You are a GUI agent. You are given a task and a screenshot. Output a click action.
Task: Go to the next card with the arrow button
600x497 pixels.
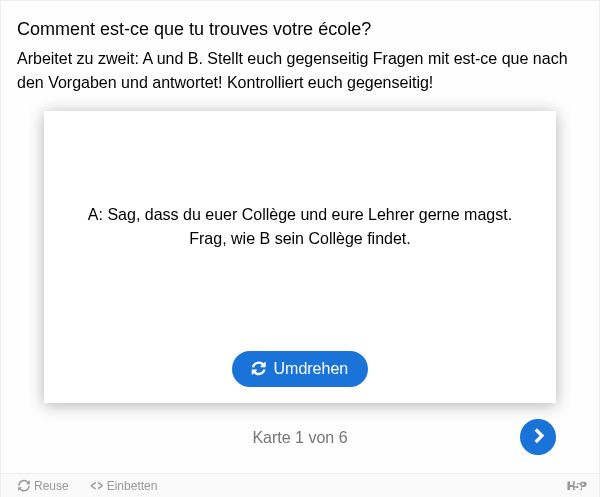click(538, 437)
